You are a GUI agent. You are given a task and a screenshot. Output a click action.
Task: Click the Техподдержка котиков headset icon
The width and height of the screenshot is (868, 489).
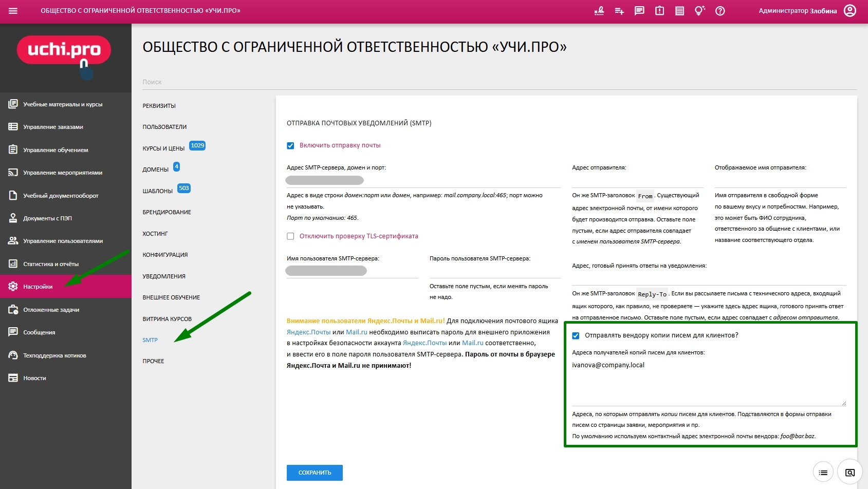click(x=13, y=355)
